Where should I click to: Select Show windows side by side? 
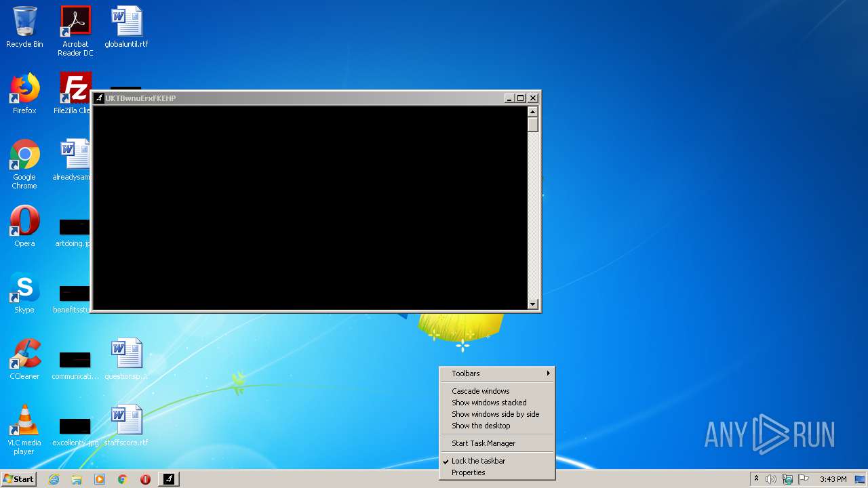point(497,414)
